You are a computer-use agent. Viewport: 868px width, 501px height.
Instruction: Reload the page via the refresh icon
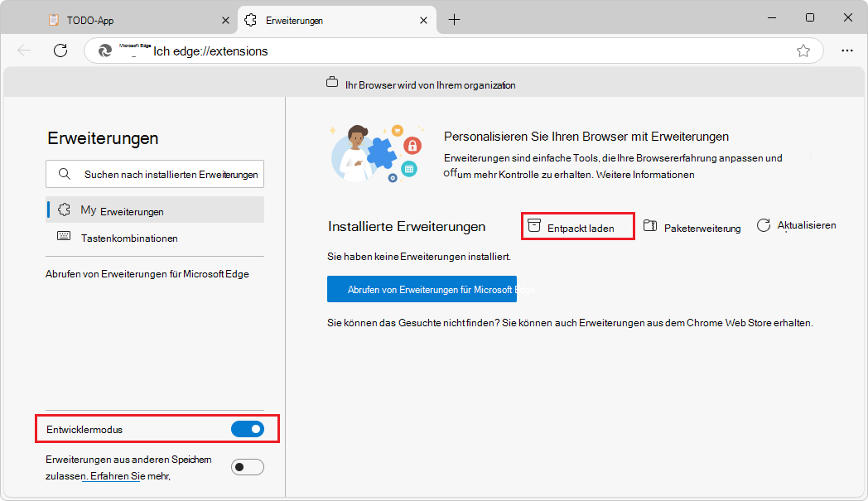click(x=60, y=51)
